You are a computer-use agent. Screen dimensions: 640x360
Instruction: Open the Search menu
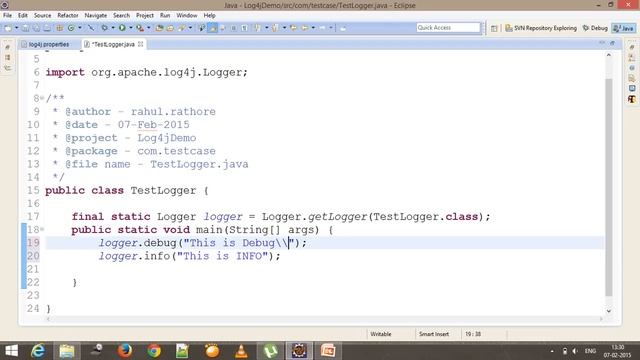[x=121, y=16]
